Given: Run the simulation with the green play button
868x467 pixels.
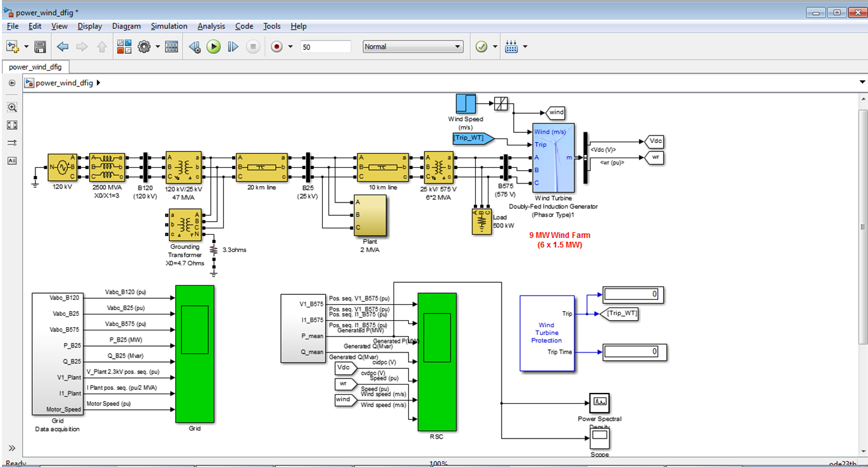Looking at the screenshot, I should click(213, 47).
